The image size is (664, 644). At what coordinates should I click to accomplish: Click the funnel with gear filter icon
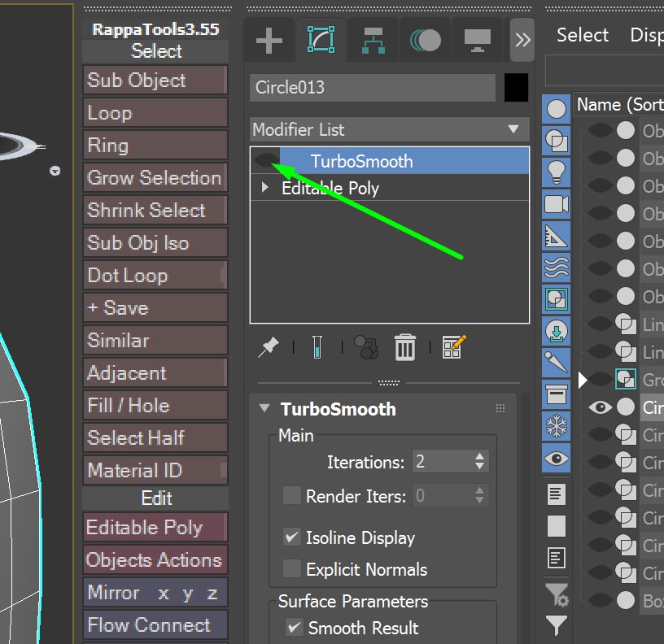pos(557,594)
